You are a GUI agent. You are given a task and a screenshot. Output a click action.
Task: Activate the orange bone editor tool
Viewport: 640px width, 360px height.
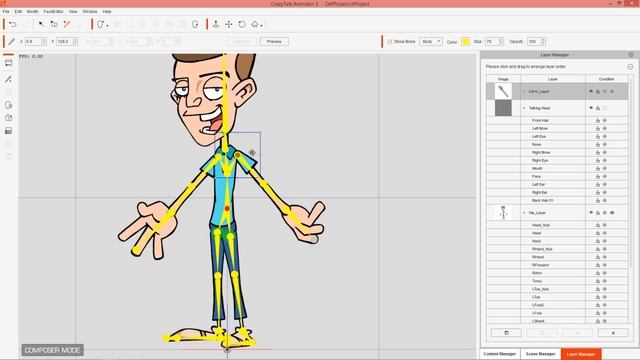(67, 24)
